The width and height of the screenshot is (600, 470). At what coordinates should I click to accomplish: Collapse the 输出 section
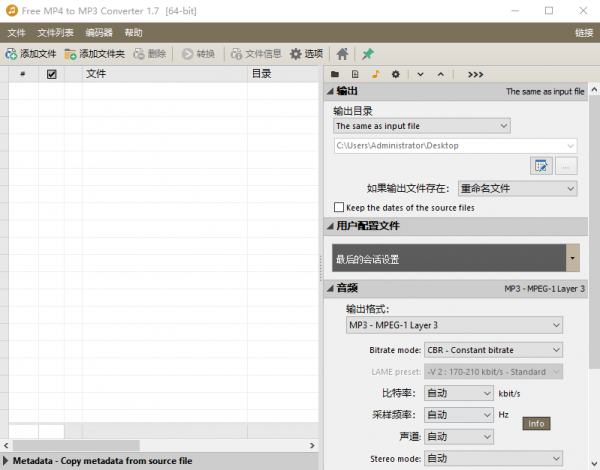[x=330, y=91]
